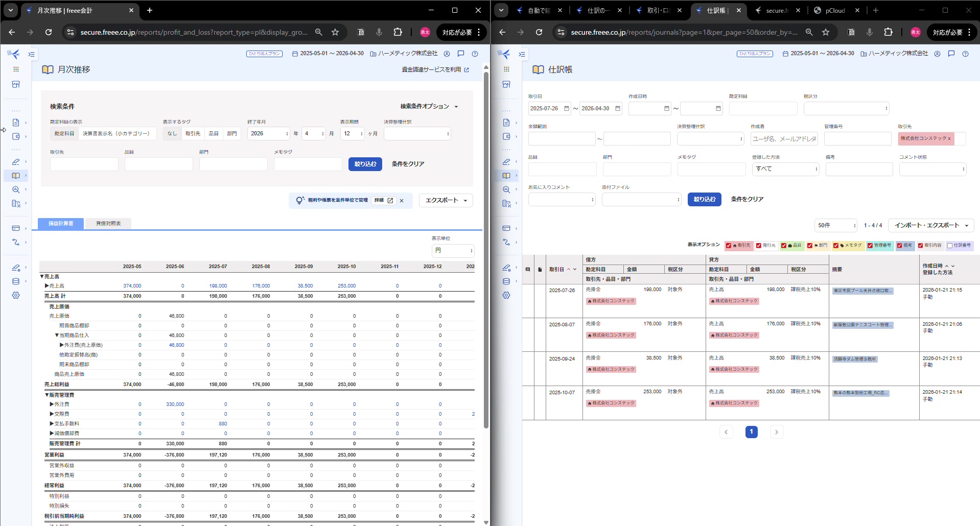Image resolution: width=980 pixels, height=526 pixels.
Task: Click 条件をクリア in the 月次推移 search panel
Action: (408, 164)
